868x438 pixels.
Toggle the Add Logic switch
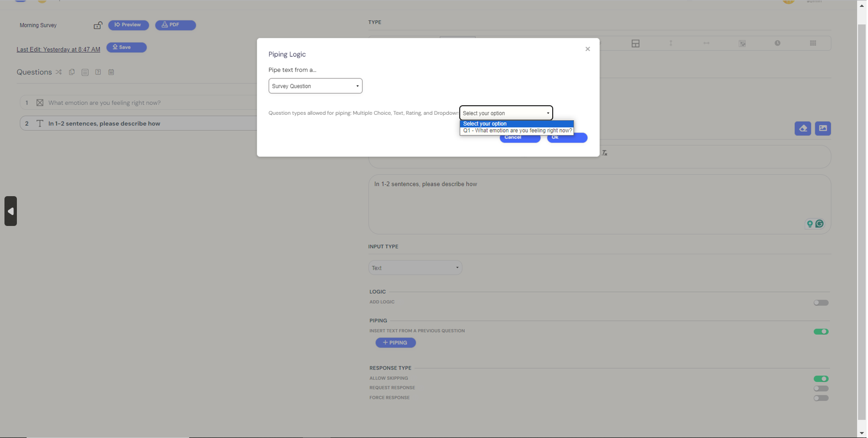coord(820,302)
